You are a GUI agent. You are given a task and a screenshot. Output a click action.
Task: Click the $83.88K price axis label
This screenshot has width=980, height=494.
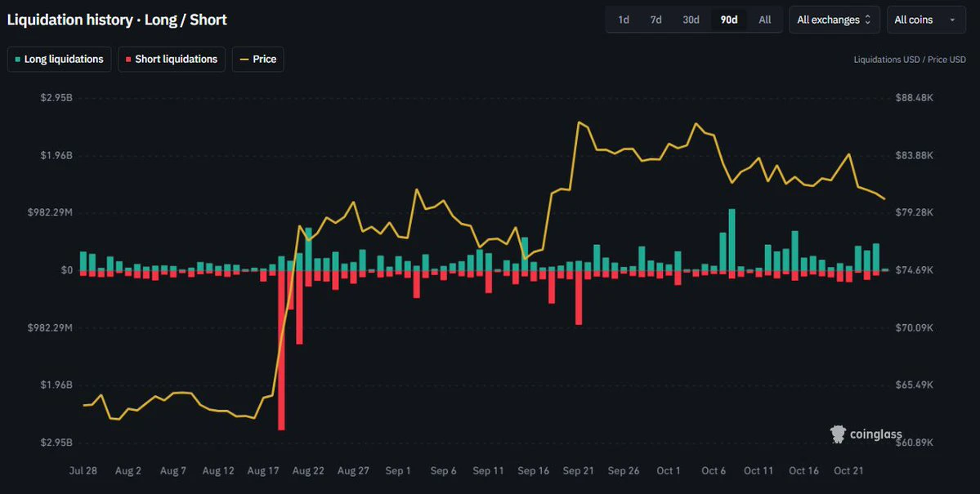click(915, 155)
